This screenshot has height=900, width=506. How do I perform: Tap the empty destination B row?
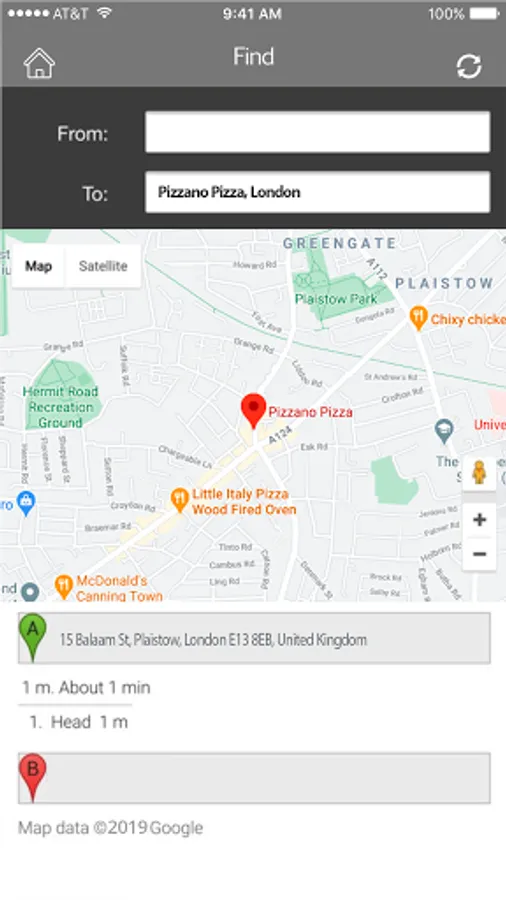coord(254,778)
